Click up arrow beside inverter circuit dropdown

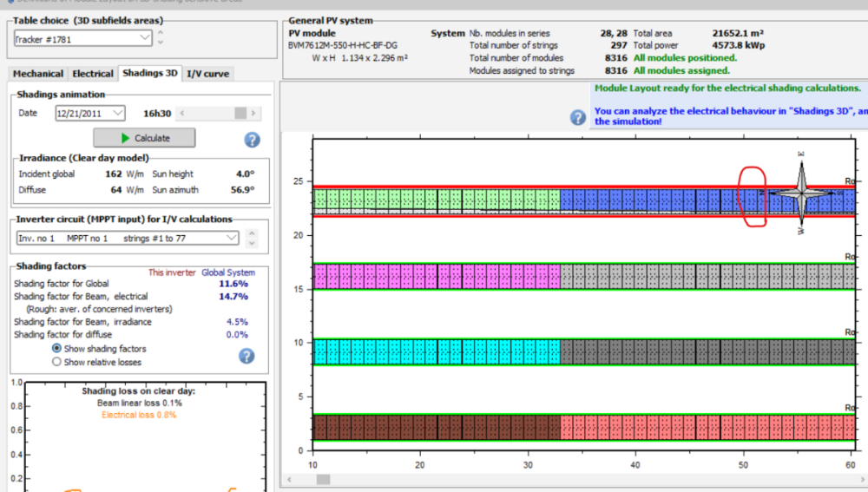(253, 233)
